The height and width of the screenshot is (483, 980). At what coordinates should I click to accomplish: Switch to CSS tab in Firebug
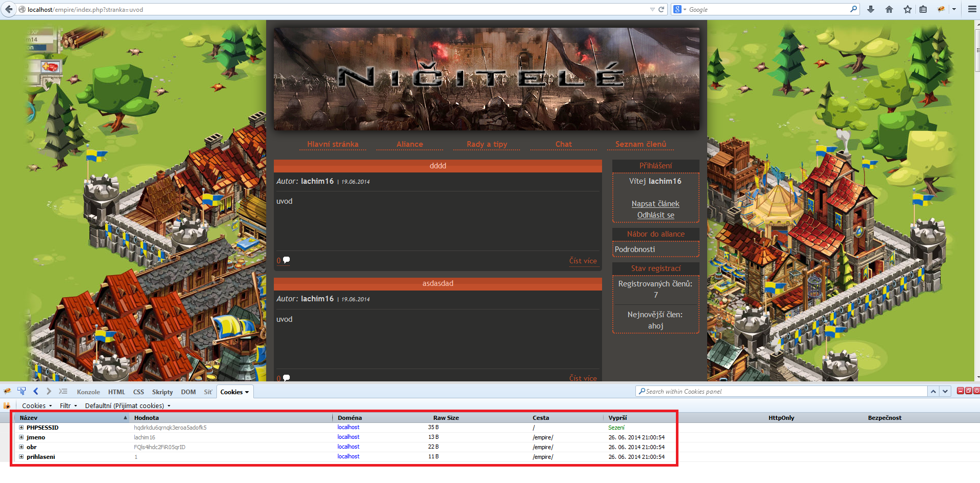[138, 392]
